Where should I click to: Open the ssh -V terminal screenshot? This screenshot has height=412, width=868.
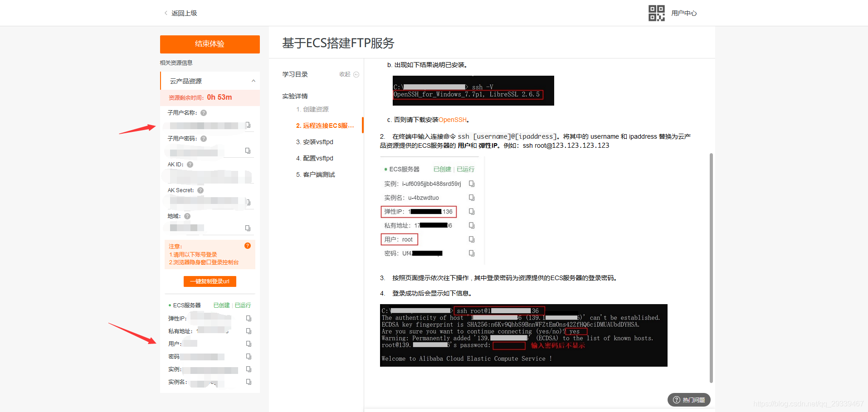[473, 91]
